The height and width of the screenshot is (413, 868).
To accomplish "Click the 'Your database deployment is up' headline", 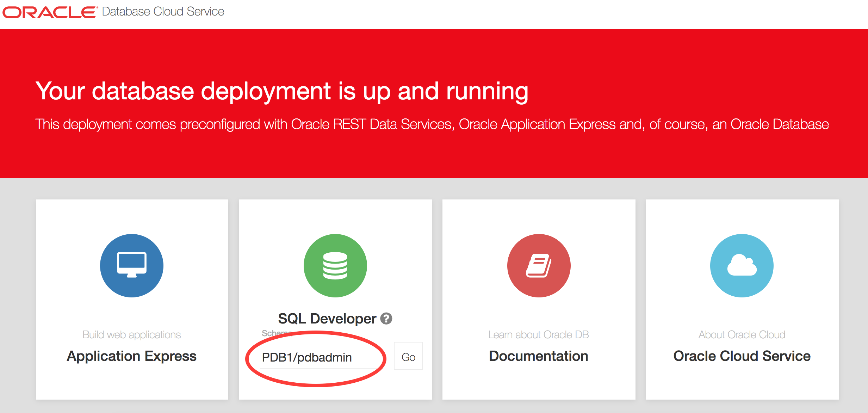I will point(282,91).
